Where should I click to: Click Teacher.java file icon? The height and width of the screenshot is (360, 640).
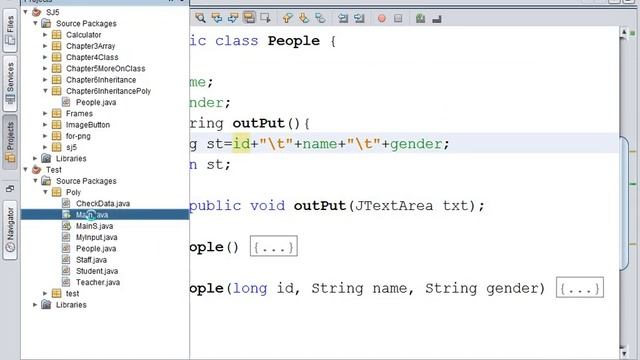[x=66, y=282]
